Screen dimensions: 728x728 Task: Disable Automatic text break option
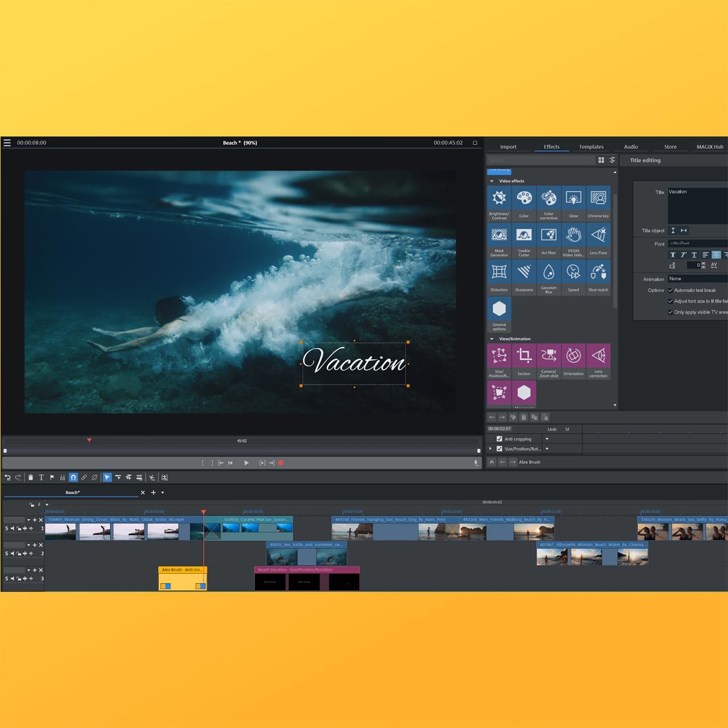point(671,290)
